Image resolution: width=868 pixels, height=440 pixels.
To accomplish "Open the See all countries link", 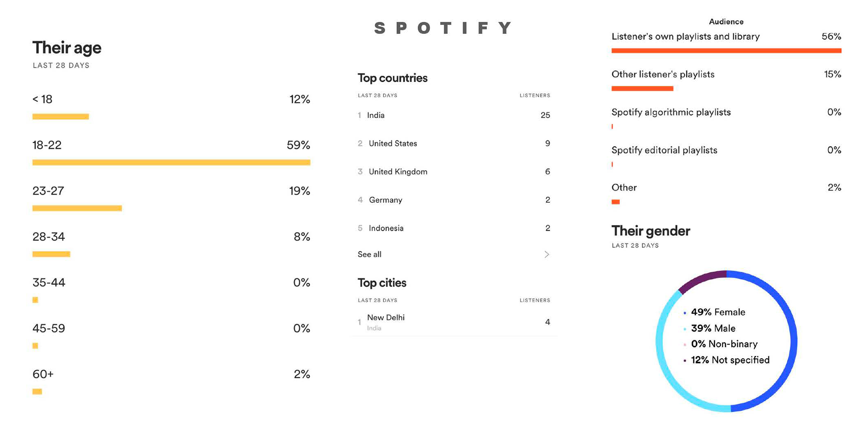I will click(369, 254).
